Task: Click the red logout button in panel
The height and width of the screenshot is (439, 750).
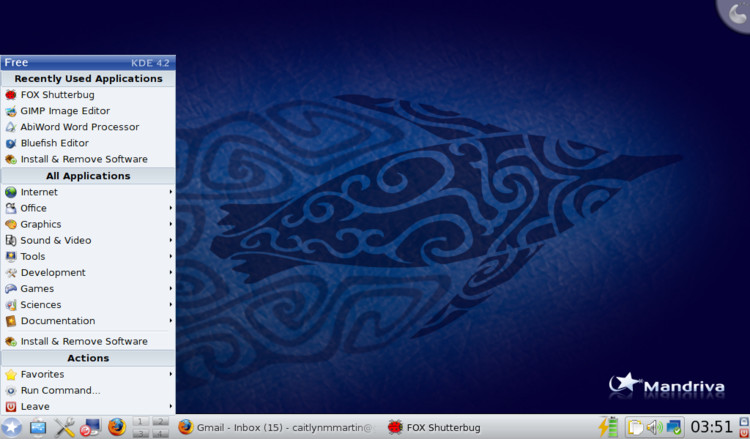Action: (x=744, y=433)
